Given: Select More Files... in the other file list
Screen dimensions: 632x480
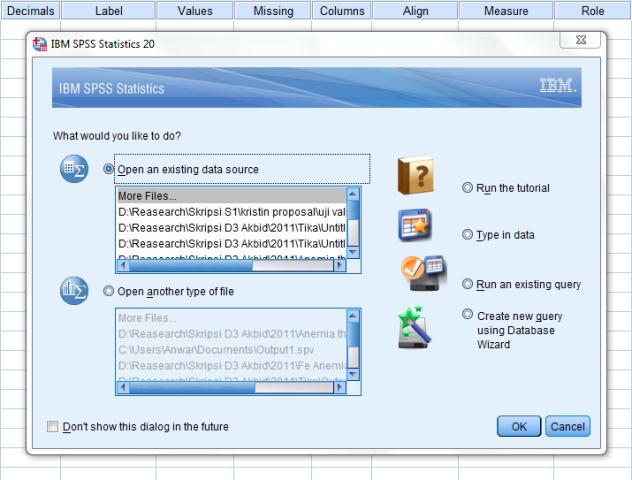Looking at the screenshot, I should pos(231,318).
